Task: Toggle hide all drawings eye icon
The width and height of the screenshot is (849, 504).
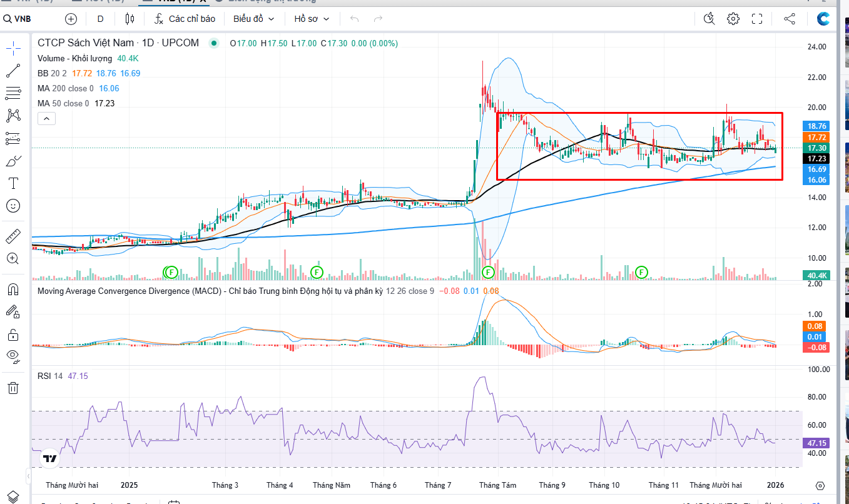Action: tap(13, 356)
